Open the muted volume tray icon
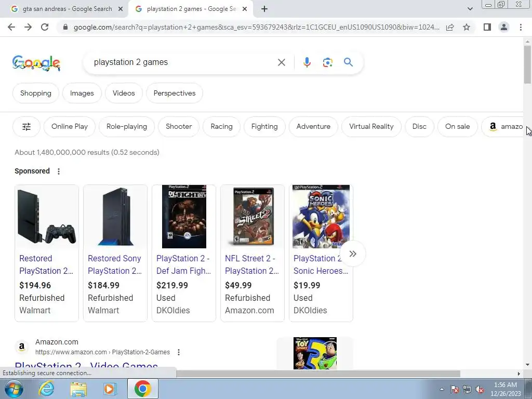 tap(480, 390)
